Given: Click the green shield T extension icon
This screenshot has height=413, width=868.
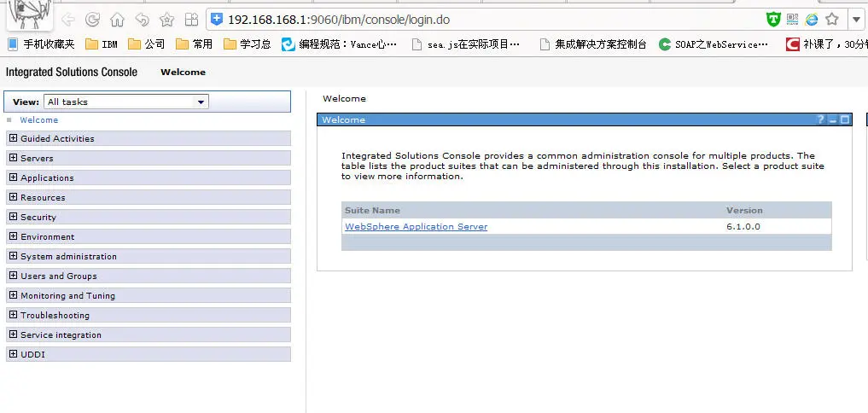Looking at the screenshot, I should click(773, 20).
